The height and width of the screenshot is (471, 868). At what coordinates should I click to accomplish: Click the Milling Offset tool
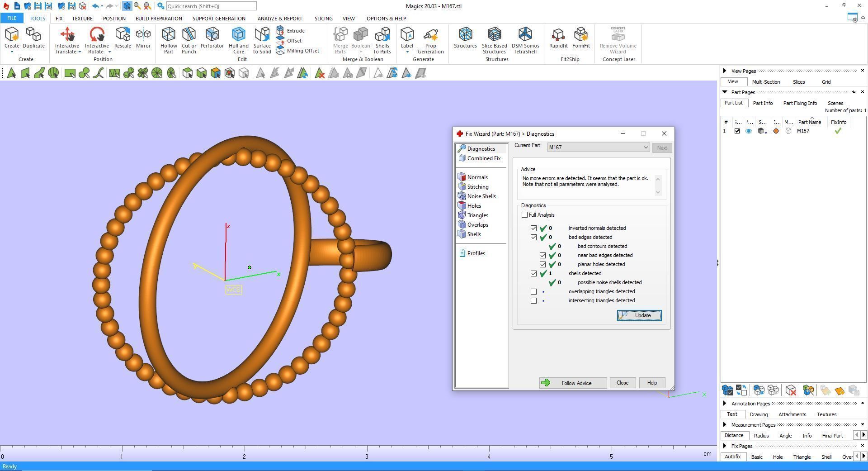coord(297,51)
